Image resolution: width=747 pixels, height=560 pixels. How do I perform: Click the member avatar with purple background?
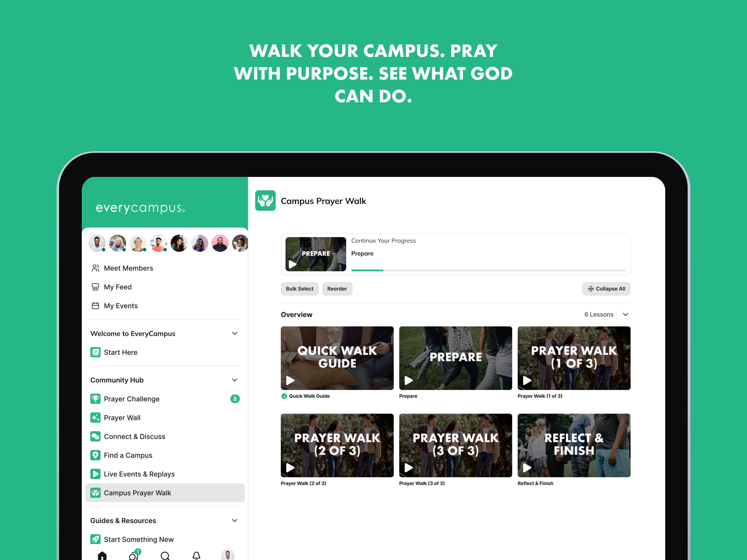pyautogui.click(x=200, y=243)
